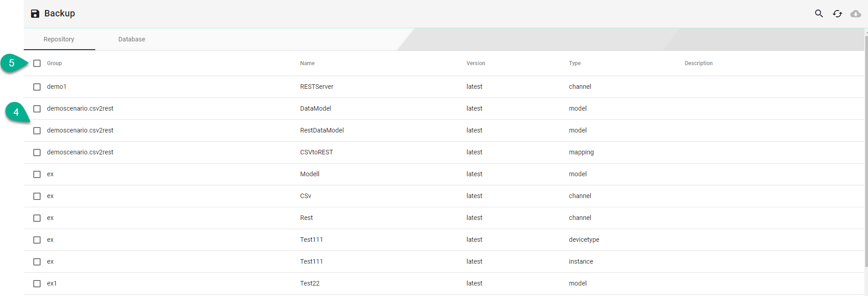Click 'model' type in the Test22 row
Screen dimensions: 868x296
577,283
